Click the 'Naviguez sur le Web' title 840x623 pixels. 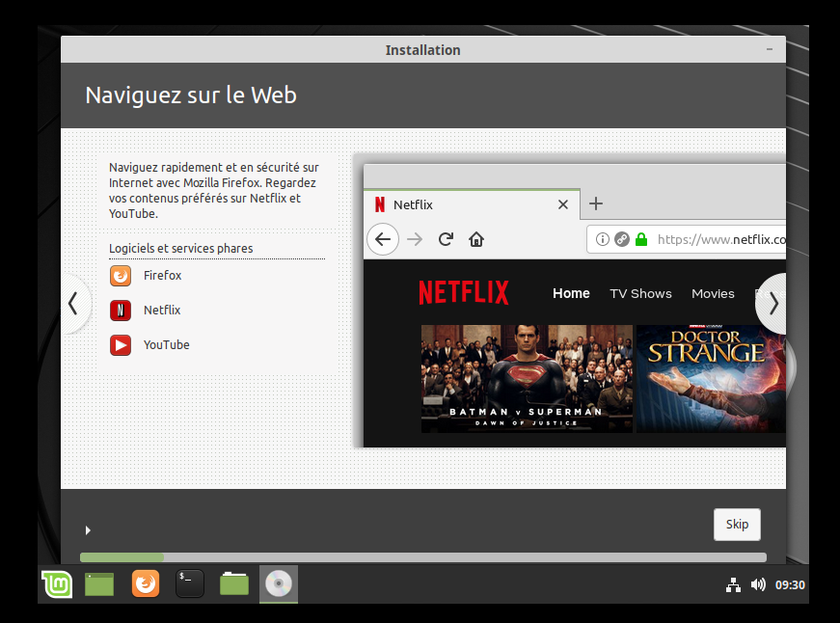[191, 95]
